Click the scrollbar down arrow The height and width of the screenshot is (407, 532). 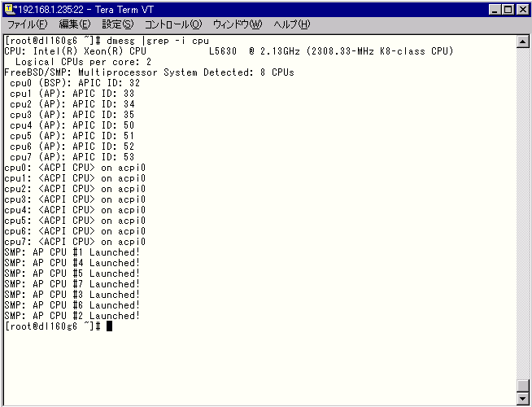point(522,399)
